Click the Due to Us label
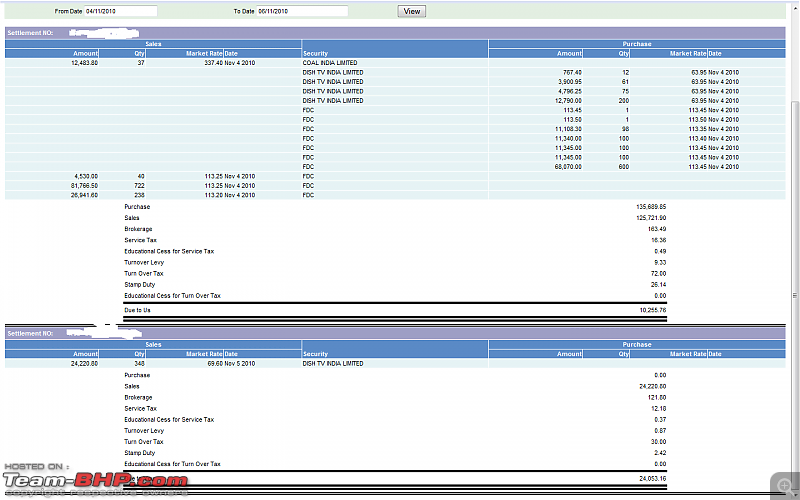Image resolution: width=800 pixels, height=500 pixels. pyautogui.click(x=137, y=310)
